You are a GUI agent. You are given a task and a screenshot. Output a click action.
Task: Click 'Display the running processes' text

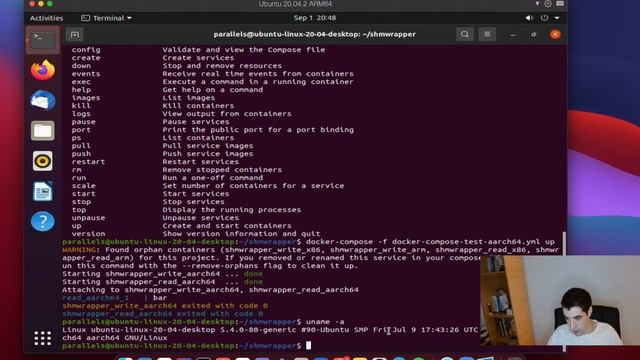coord(232,210)
